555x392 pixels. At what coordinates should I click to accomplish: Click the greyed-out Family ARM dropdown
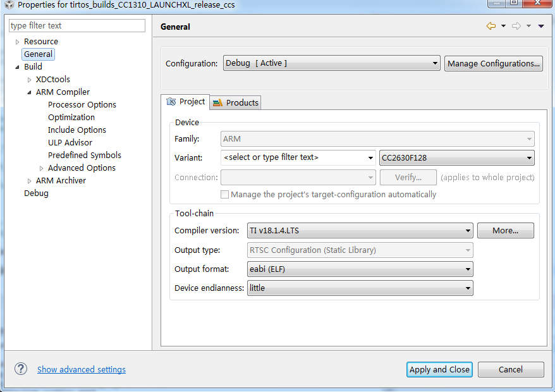coord(377,139)
